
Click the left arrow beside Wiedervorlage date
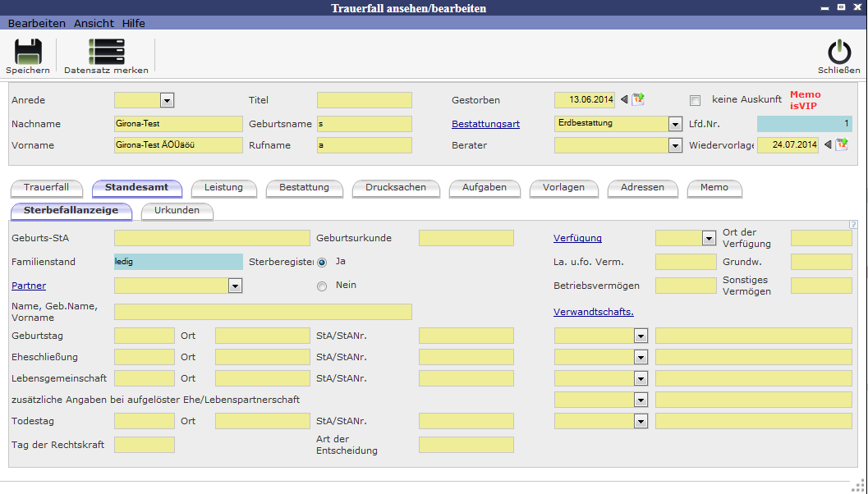(x=828, y=145)
